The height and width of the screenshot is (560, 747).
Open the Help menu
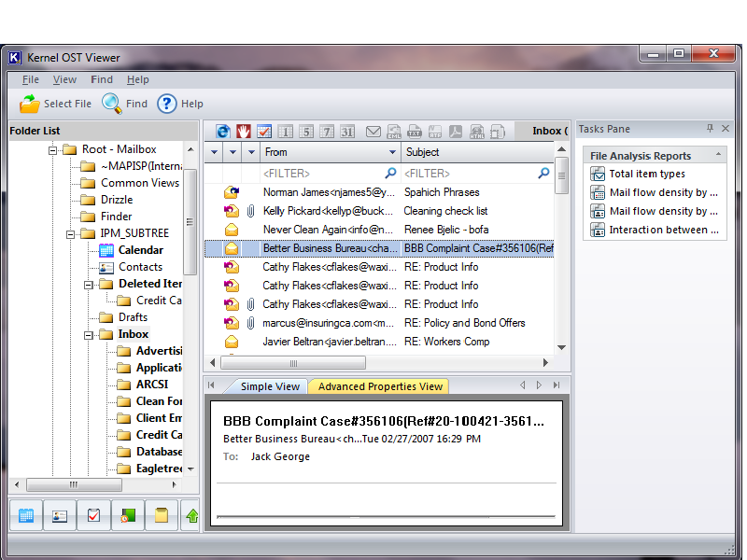pyautogui.click(x=137, y=79)
